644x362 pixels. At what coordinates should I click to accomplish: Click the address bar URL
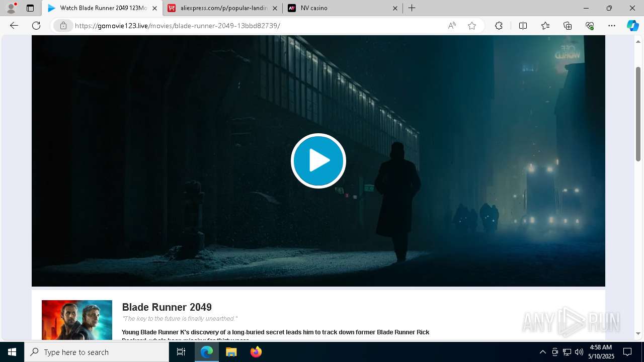point(177,26)
